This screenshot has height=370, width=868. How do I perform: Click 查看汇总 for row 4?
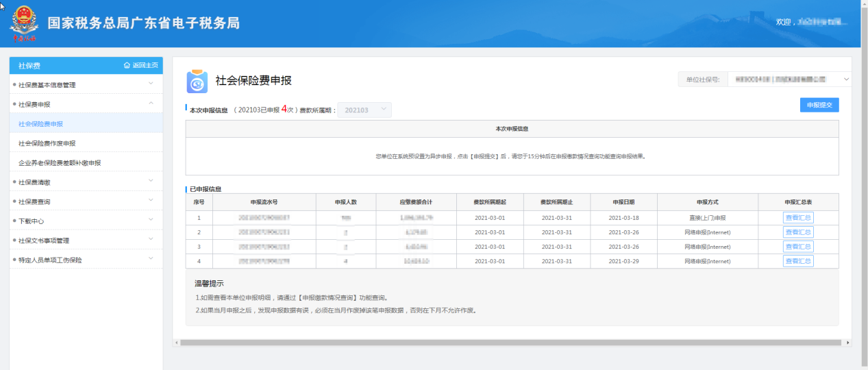[798, 261]
